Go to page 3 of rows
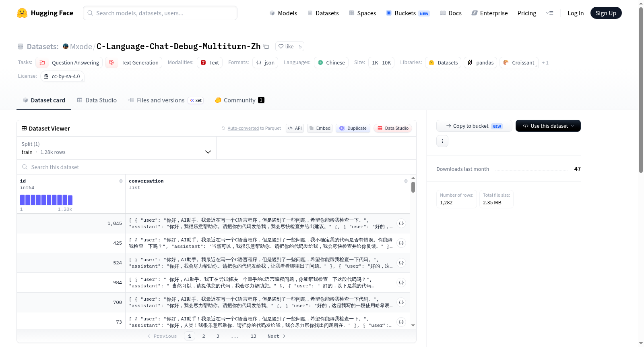The width and height of the screenshot is (644, 347). 218,336
